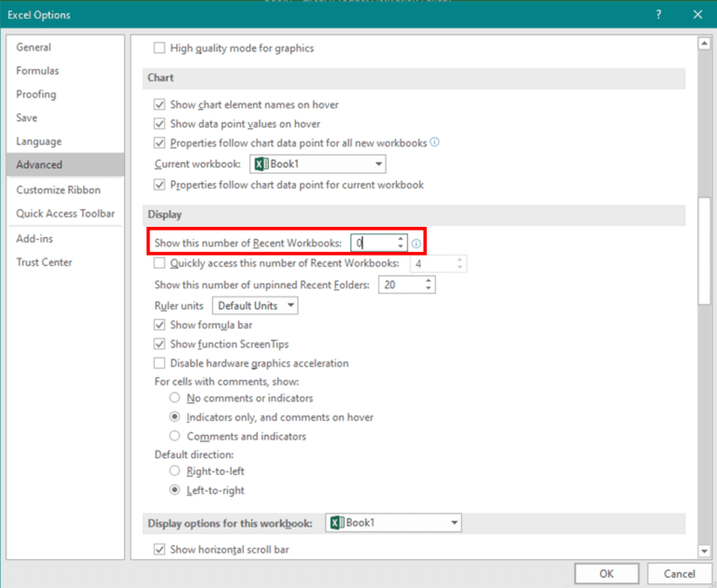717x588 pixels.
Task: Choose Comments and indicators option
Action: 175,436
